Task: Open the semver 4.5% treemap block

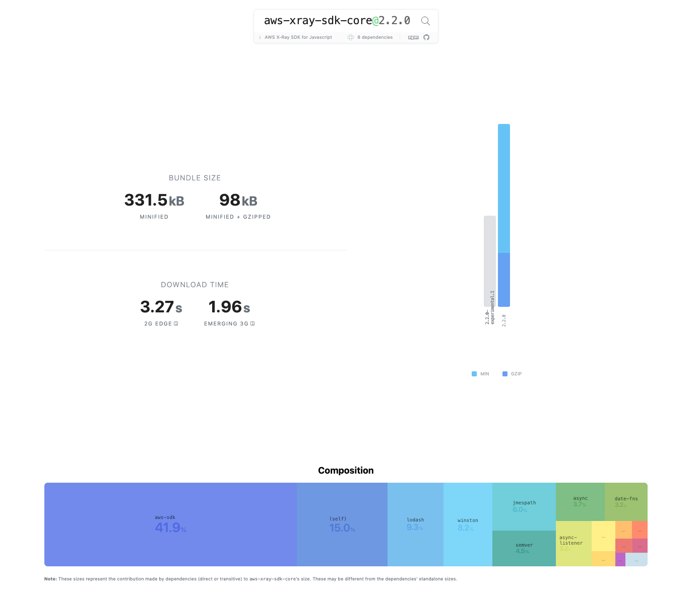Action: [524, 548]
